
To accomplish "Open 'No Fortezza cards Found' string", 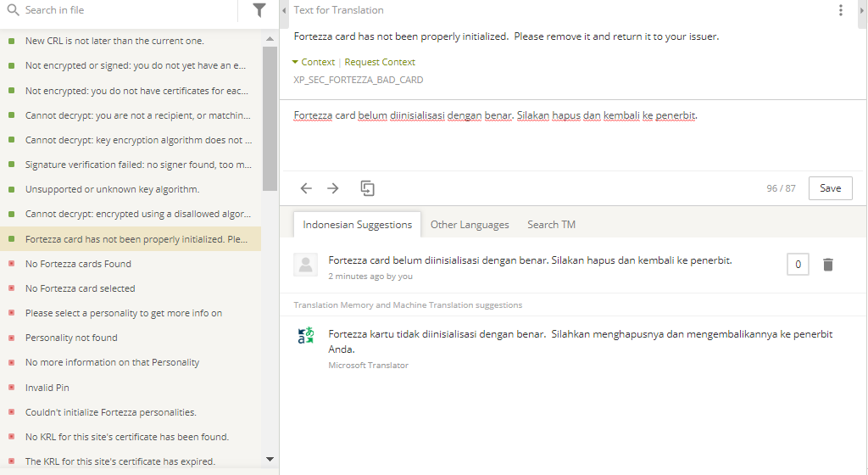I will coord(131,264).
